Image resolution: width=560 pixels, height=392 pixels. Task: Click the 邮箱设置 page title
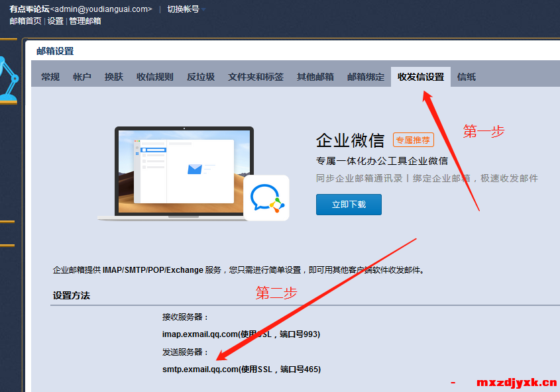click(x=55, y=51)
